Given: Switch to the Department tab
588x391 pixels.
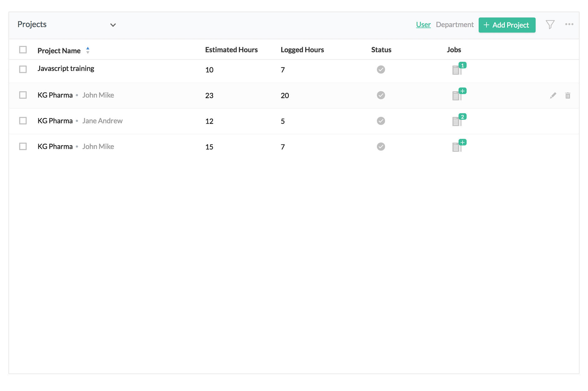Looking at the screenshot, I should pyautogui.click(x=455, y=24).
